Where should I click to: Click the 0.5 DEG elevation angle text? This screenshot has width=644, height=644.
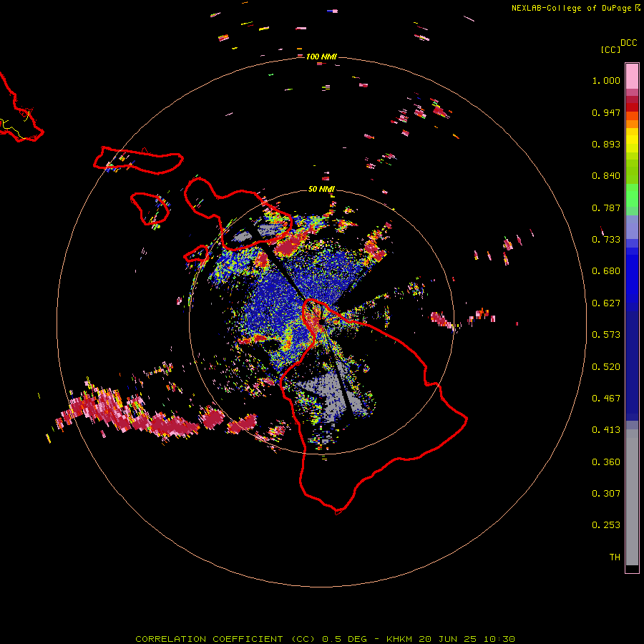pos(346,639)
